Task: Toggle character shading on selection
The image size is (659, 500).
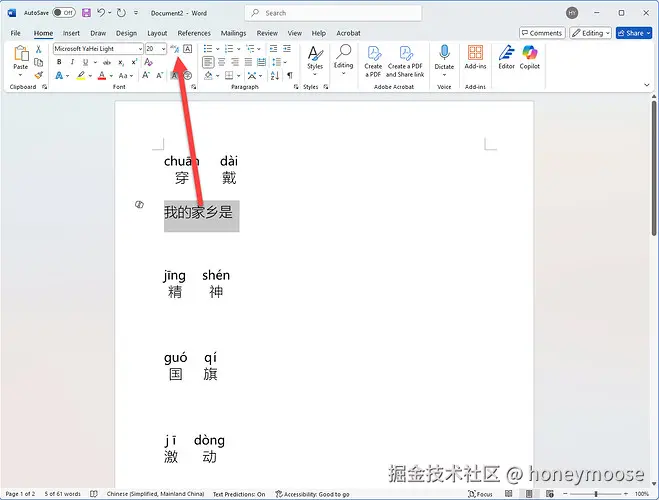Action: 174,76
